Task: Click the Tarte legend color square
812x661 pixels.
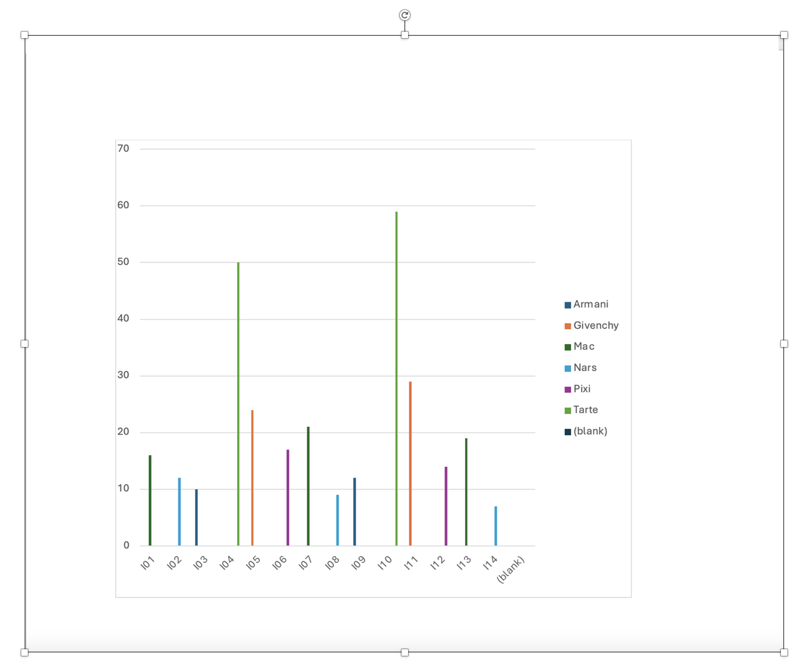Action: click(x=568, y=410)
